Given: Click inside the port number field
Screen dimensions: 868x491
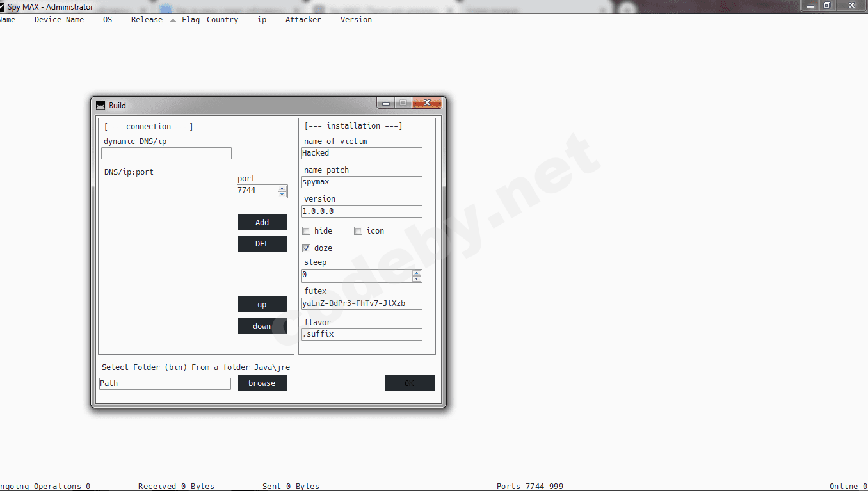Looking at the screenshot, I should pyautogui.click(x=257, y=191).
